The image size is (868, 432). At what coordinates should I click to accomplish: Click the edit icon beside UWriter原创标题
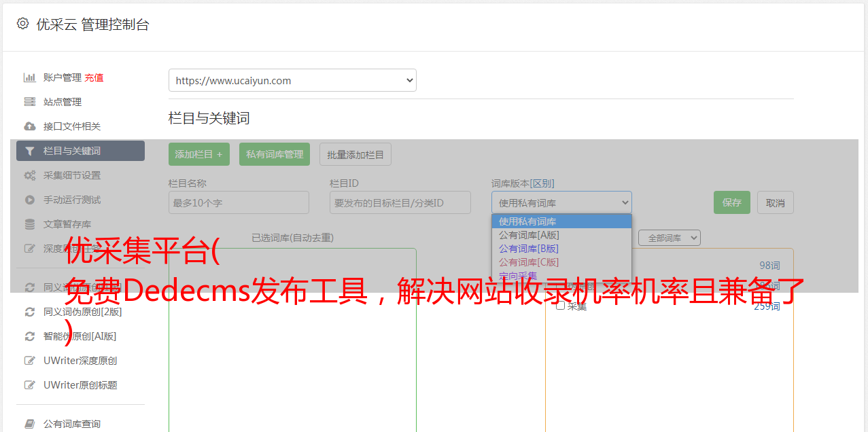[30, 385]
